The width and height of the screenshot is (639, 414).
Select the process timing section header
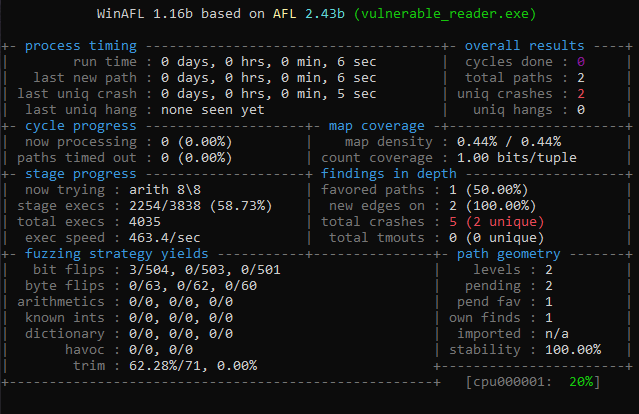pyautogui.click(x=81, y=46)
